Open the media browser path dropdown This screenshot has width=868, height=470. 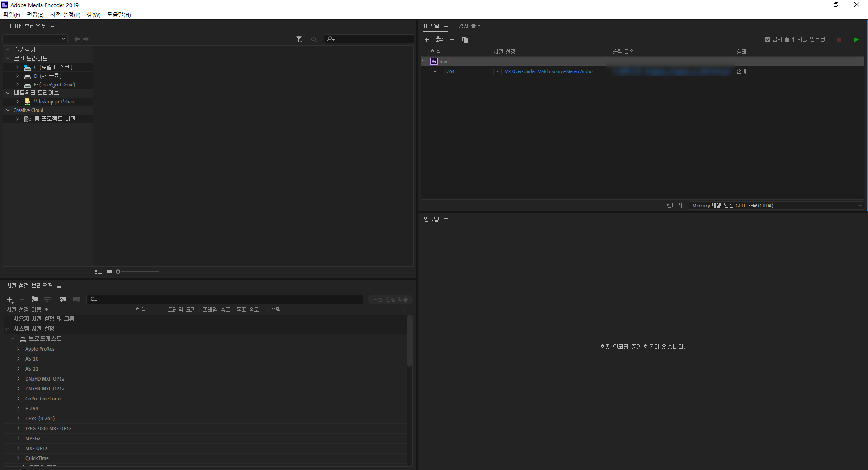[36, 39]
